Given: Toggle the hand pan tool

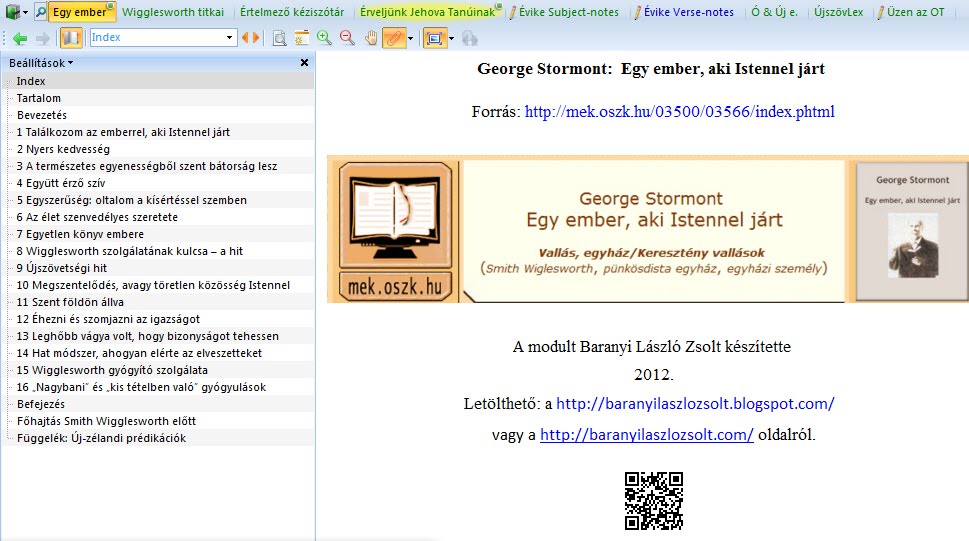Looking at the screenshot, I should (370, 38).
